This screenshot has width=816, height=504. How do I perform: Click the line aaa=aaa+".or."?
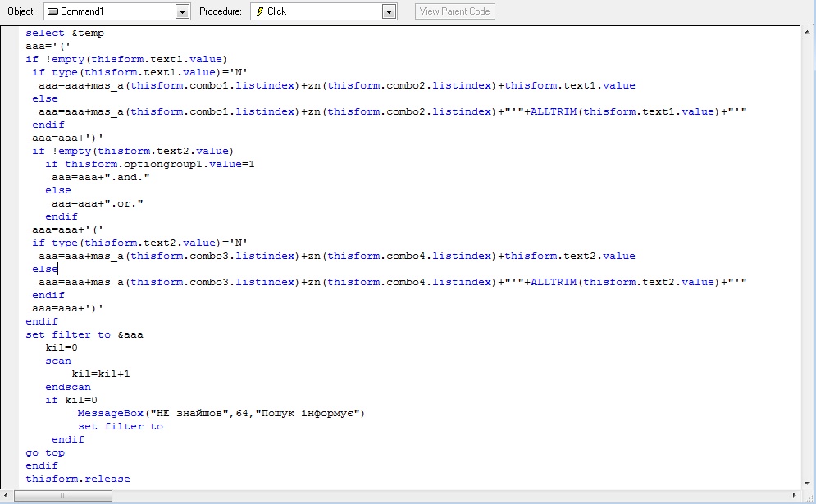click(x=98, y=203)
